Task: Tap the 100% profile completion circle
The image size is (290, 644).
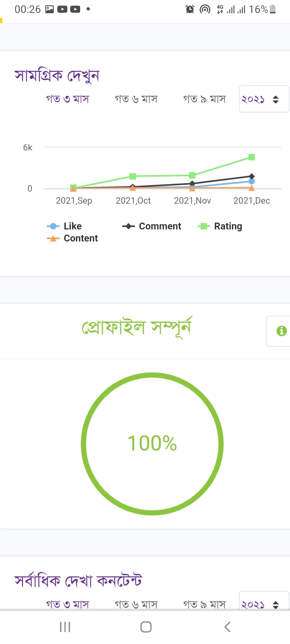Action: click(152, 444)
